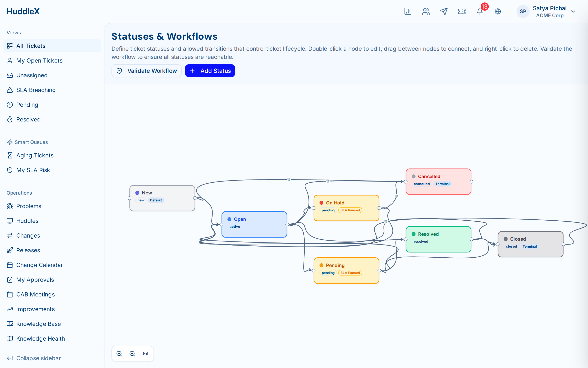Zoom in on the workflow canvas

119,354
